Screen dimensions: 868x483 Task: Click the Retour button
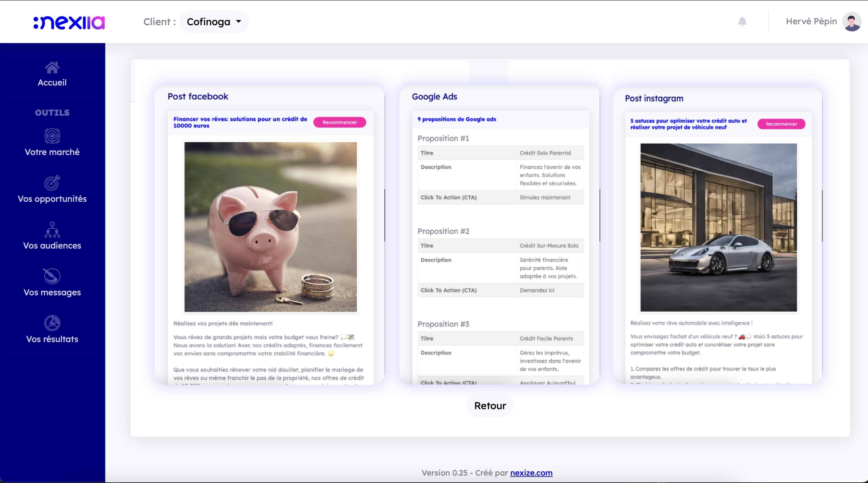pyautogui.click(x=490, y=405)
